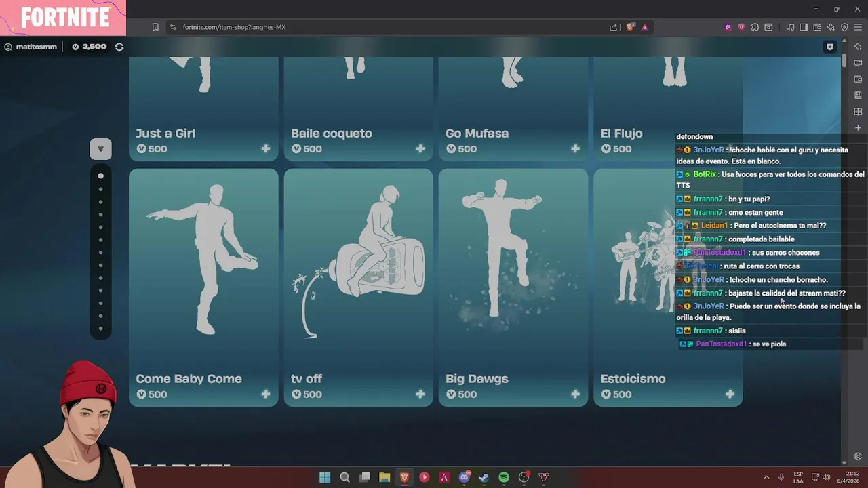868x488 pixels.
Task: Open the pink shield extension
Action: point(741,27)
